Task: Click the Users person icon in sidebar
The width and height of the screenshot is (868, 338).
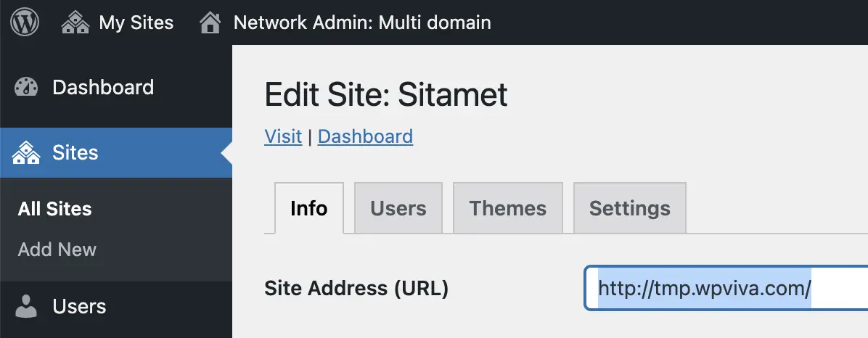Action: coord(26,307)
